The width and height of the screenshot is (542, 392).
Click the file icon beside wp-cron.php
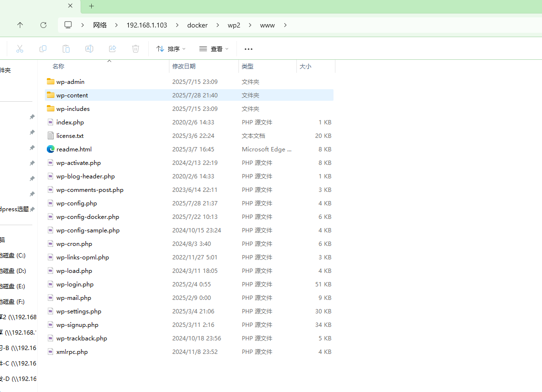(51, 244)
